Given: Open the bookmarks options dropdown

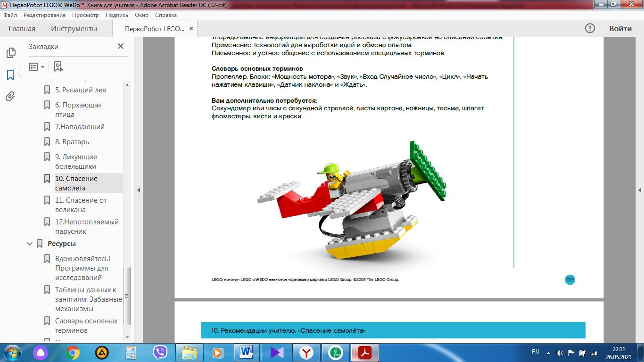Looking at the screenshot, I should 36,66.
